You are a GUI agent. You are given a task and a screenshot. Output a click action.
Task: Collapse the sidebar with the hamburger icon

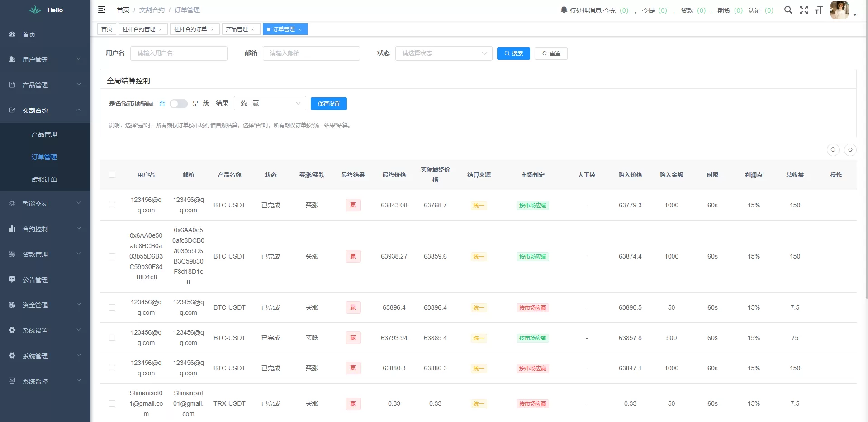click(102, 10)
